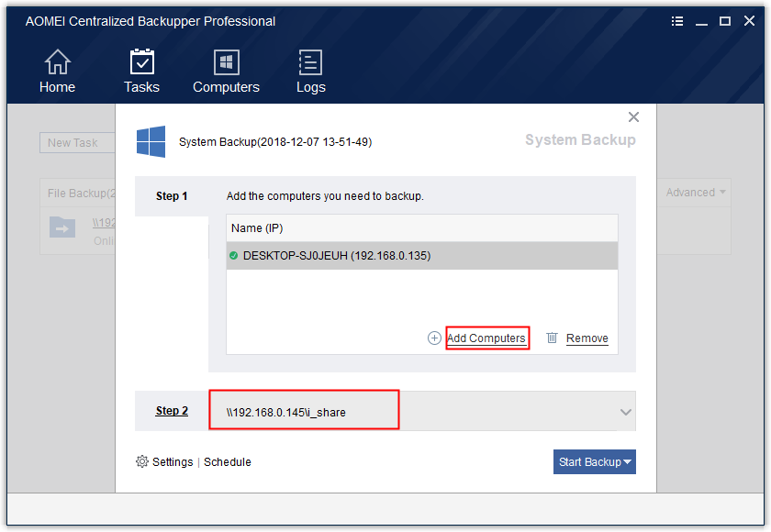The width and height of the screenshot is (771, 532).
Task: Open the Tasks section
Action: pyautogui.click(x=141, y=72)
